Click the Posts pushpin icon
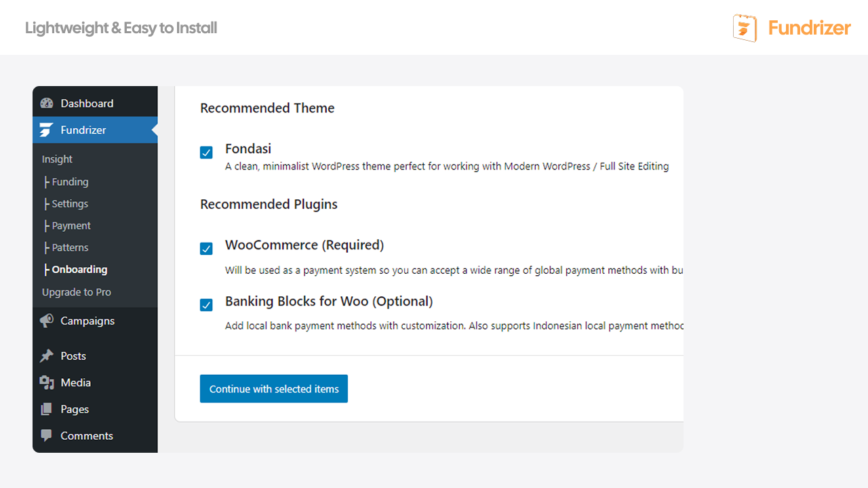The height and width of the screenshot is (488, 868). (x=47, y=356)
